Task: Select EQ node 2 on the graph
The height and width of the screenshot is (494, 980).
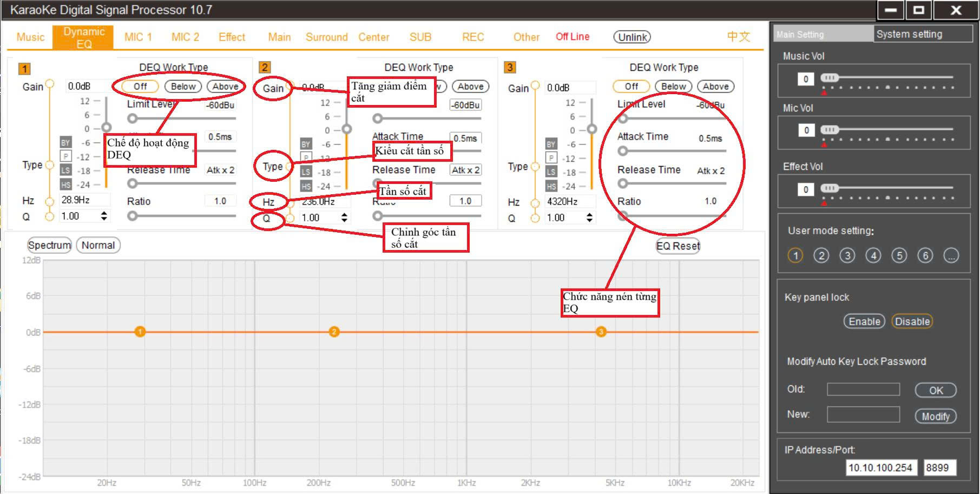Action: coord(334,332)
